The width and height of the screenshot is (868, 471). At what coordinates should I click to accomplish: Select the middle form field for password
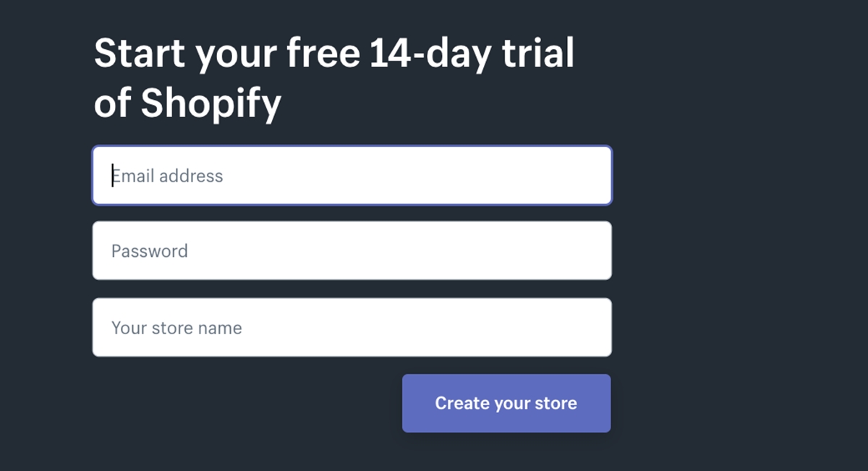coord(352,251)
